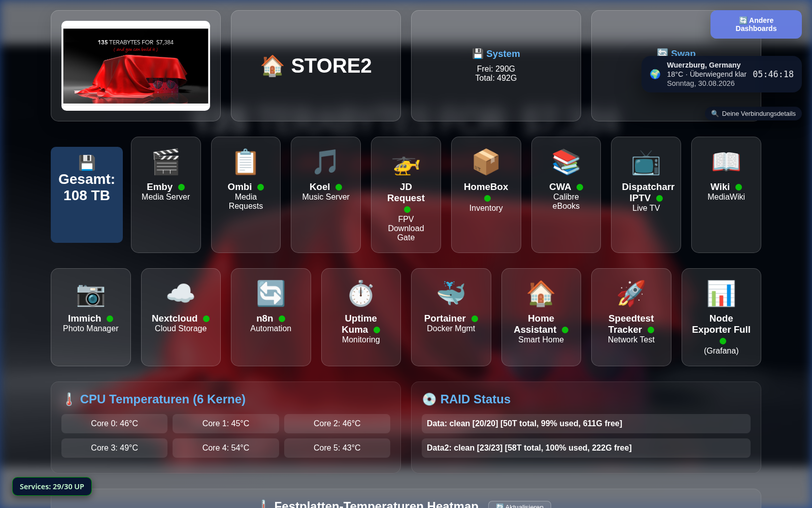Image resolution: width=812 pixels, height=508 pixels.
Task: Click Core 3: 49°C cell
Action: [x=114, y=448]
